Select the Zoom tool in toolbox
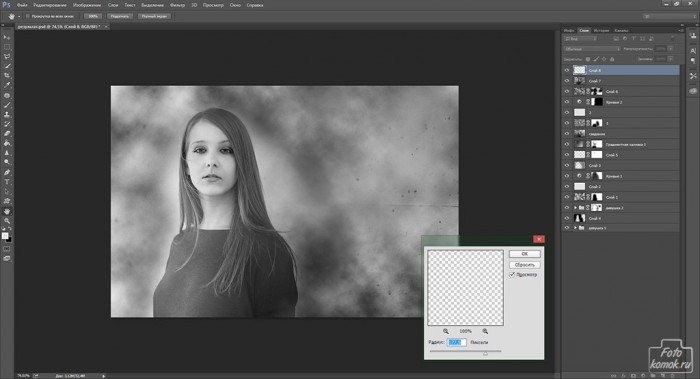The image size is (700, 379). point(7,221)
